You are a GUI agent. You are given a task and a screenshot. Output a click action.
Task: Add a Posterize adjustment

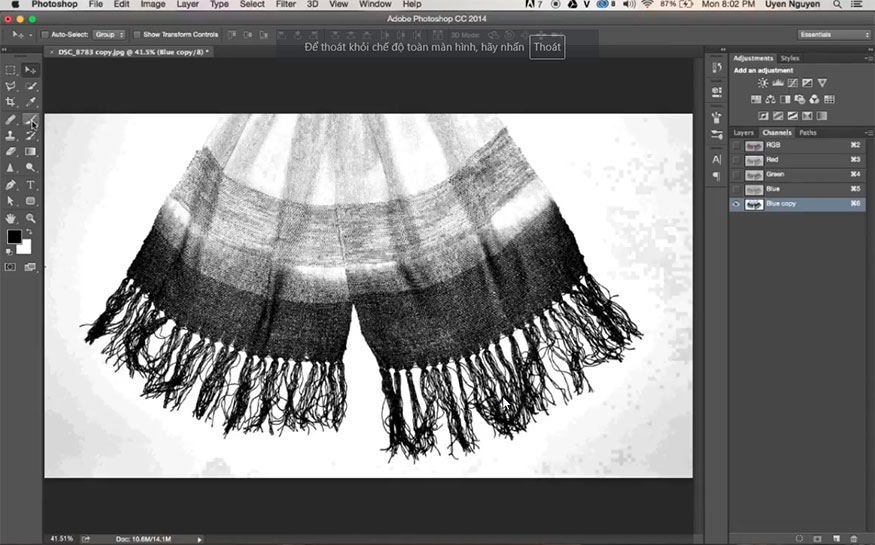tap(778, 116)
